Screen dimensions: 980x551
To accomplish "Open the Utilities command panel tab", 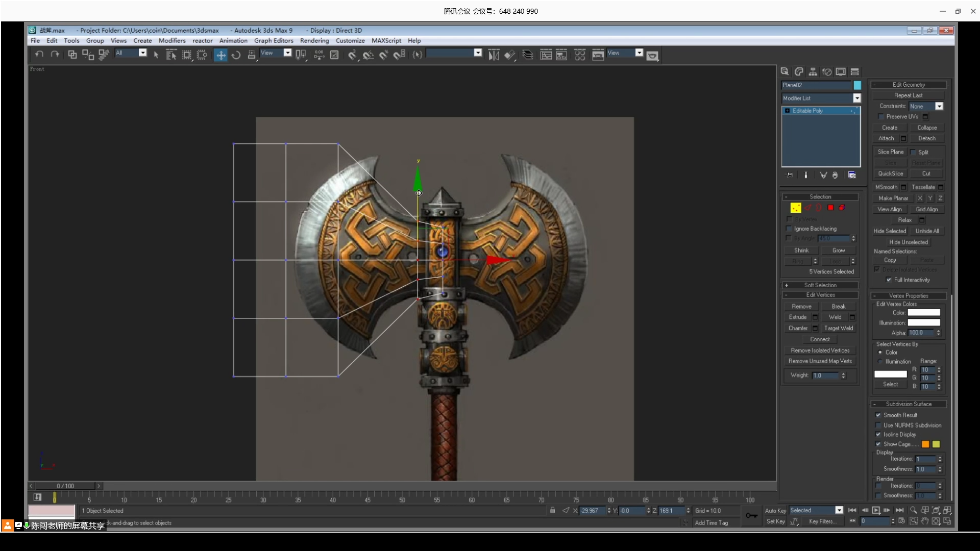I will point(855,71).
